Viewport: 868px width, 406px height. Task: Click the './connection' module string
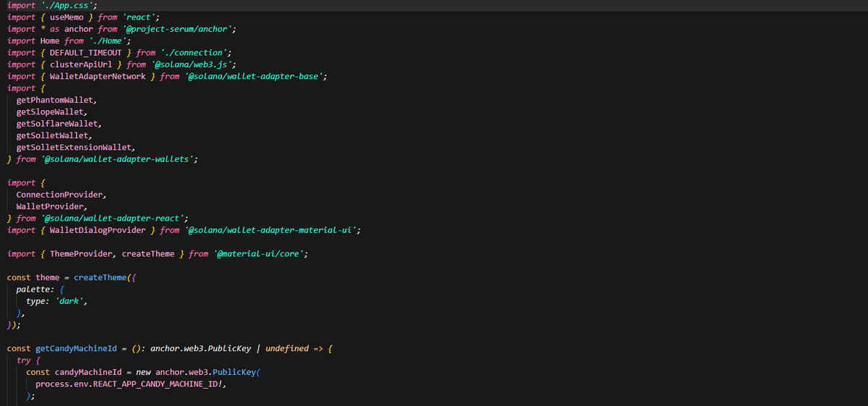(x=193, y=52)
